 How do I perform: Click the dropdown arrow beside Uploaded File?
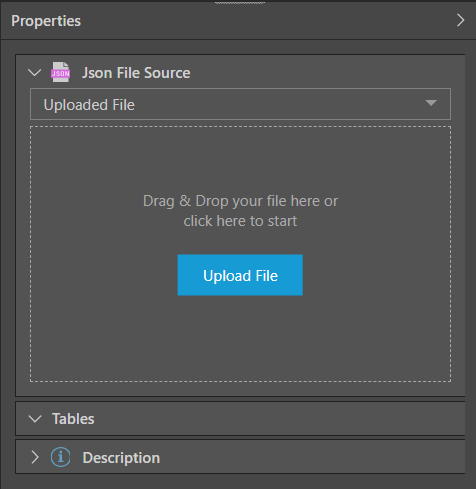pos(431,103)
